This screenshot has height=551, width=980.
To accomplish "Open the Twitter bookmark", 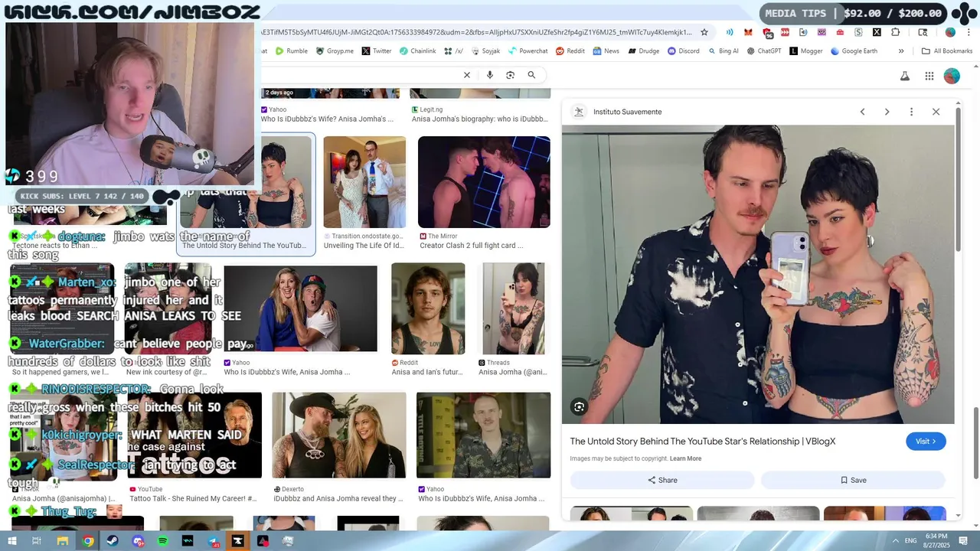I will pyautogui.click(x=377, y=51).
